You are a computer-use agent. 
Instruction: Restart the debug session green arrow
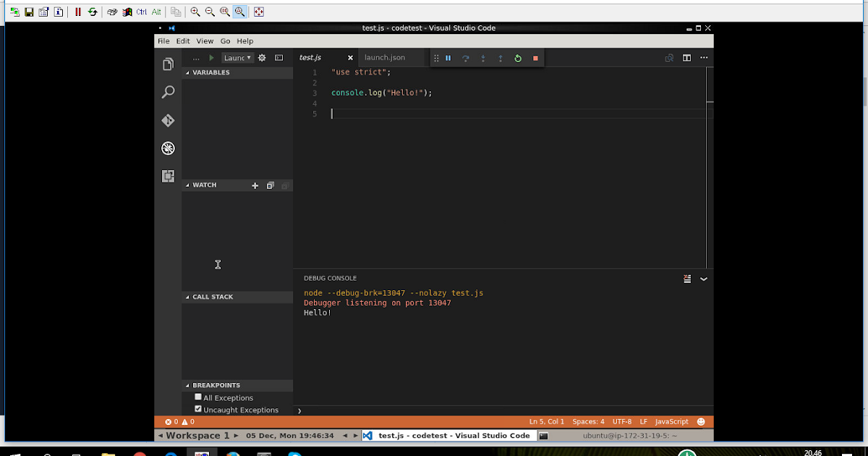click(x=518, y=58)
